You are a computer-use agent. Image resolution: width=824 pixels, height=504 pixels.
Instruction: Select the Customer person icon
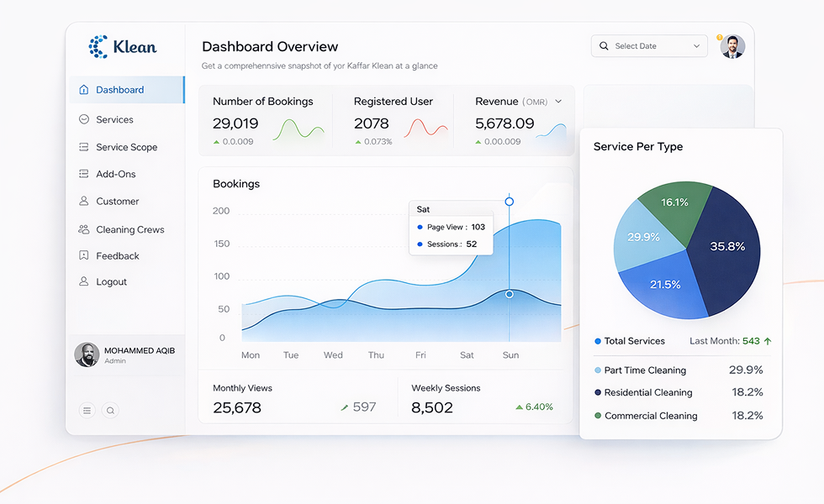coord(86,202)
